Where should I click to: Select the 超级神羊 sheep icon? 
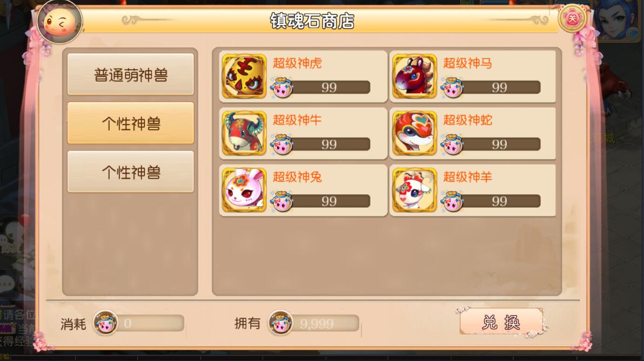(x=414, y=190)
